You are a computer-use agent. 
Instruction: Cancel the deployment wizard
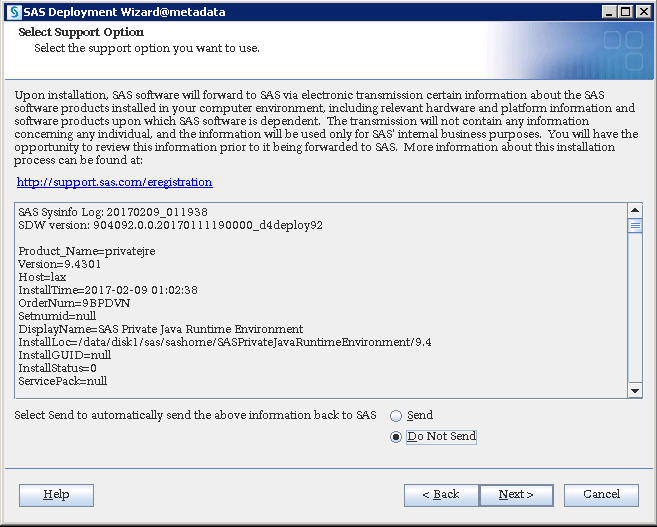pos(601,495)
